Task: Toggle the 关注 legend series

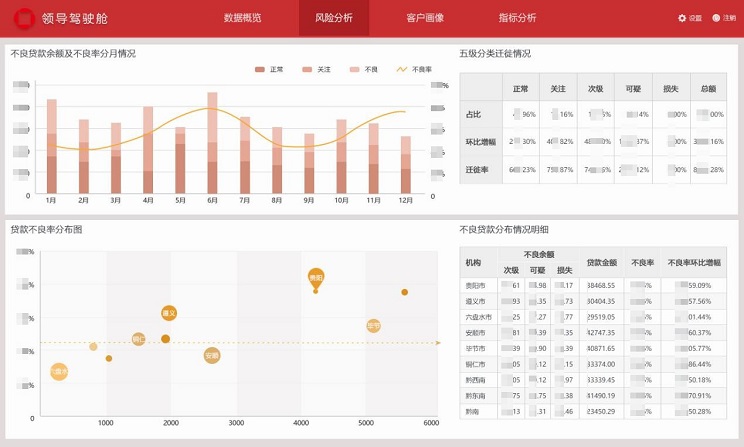Action: tap(317, 69)
